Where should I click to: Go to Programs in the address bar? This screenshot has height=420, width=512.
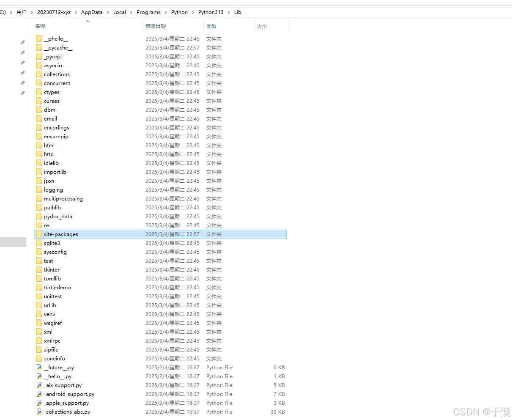148,12
